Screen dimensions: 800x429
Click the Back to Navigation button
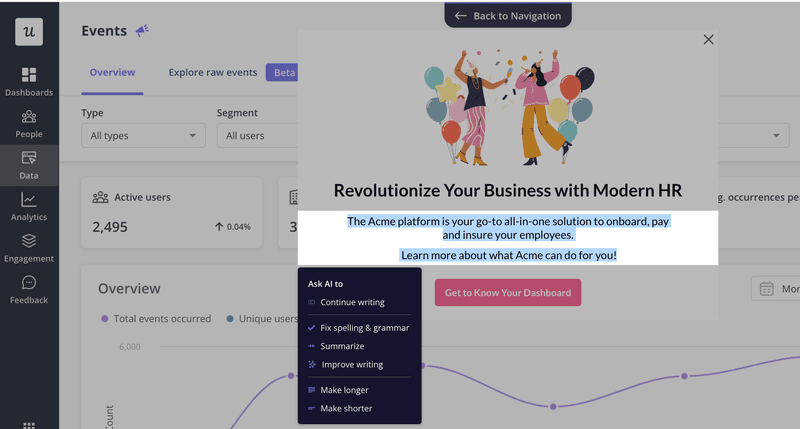[508, 16]
